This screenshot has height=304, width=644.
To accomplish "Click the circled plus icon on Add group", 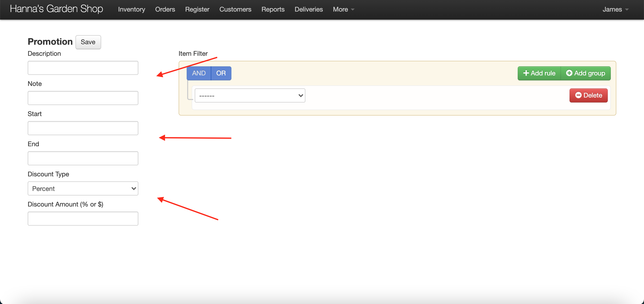I will (569, 73).
